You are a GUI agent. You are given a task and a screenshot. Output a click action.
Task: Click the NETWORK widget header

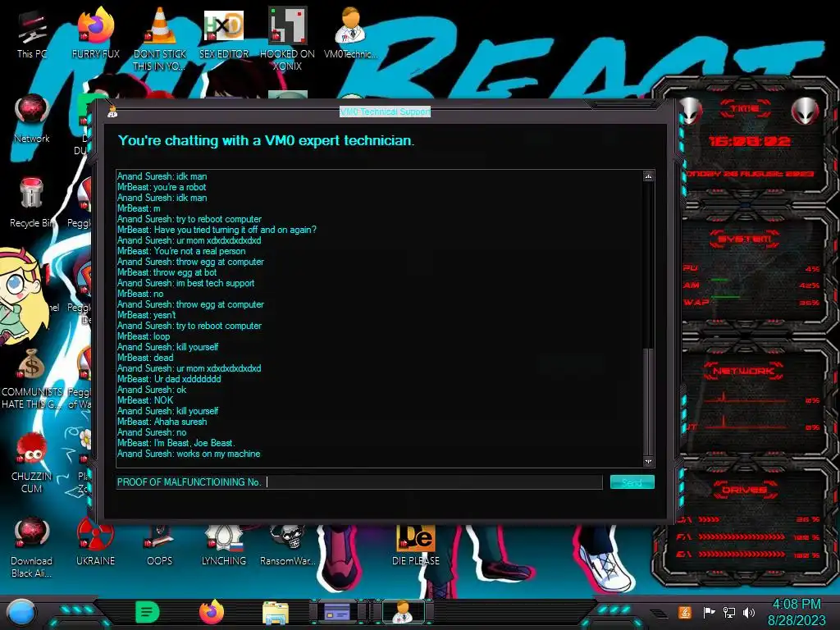pos(743,371)
